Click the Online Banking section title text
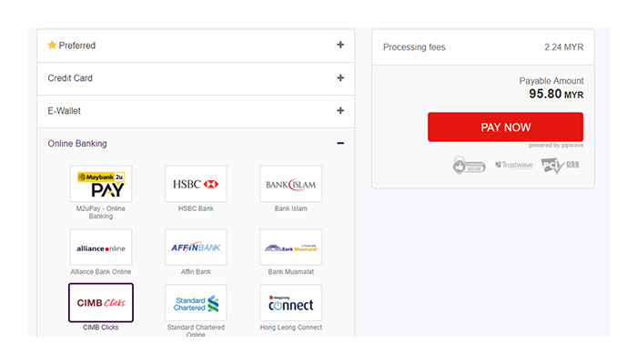 pyautogui.click(x=77, y=143)
